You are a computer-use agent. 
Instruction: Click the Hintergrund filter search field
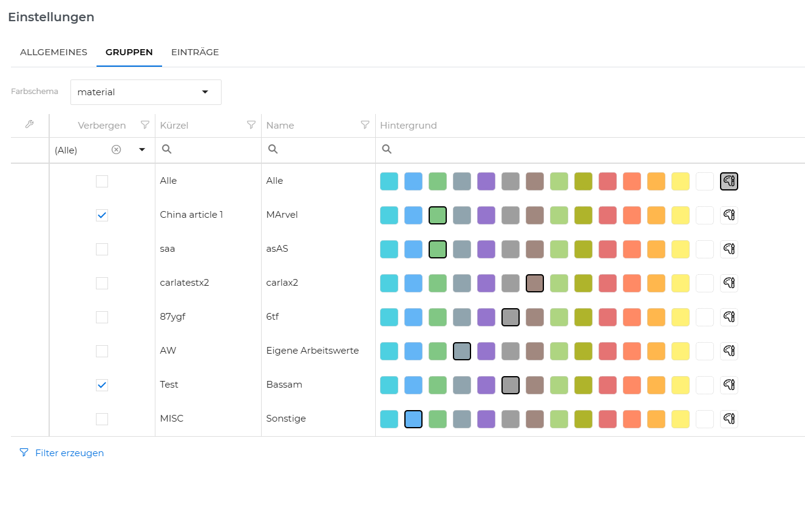tap(590, 150)
